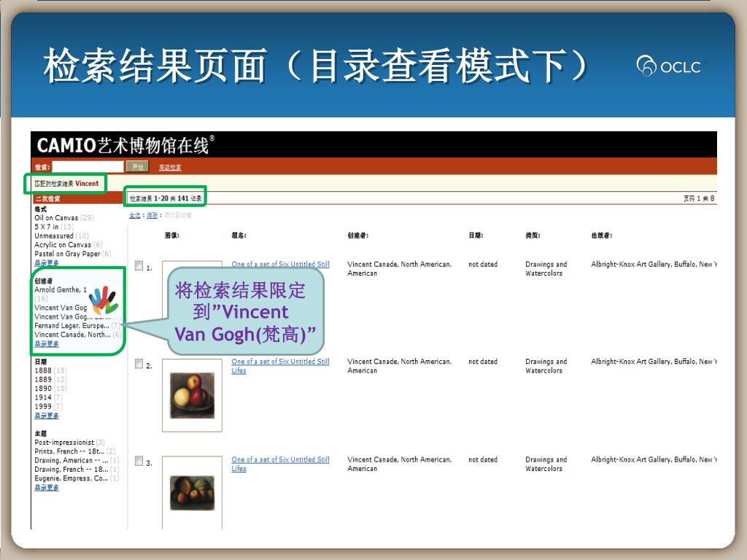Viewport: 747px width, 560px height.
Task: Expand 显示更多 under the 主题 section
Action: pyautogui.click(x=47, y=488)
